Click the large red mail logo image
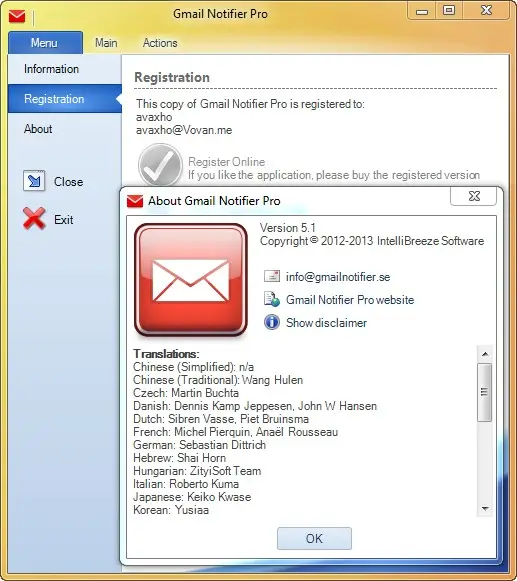 [190, 280]
